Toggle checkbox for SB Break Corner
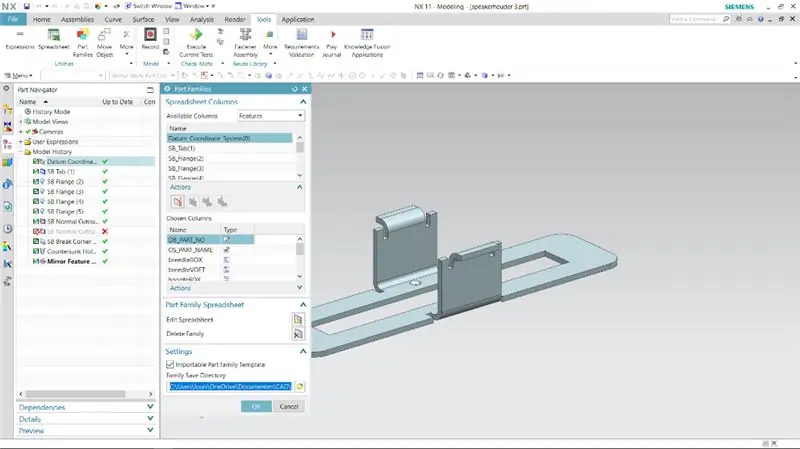Image resolution: width=800 pixels, height=449 pixels. pos(36,241)
